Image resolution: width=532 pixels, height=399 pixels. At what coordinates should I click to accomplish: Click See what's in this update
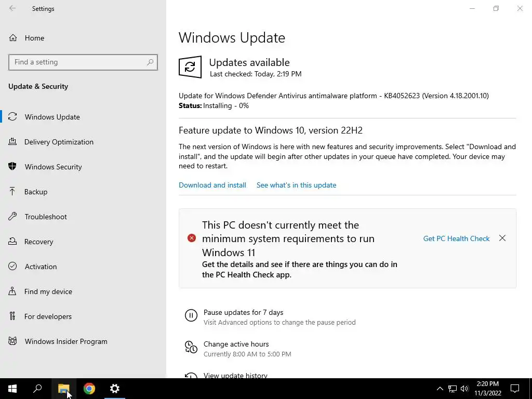pos(296,185)
